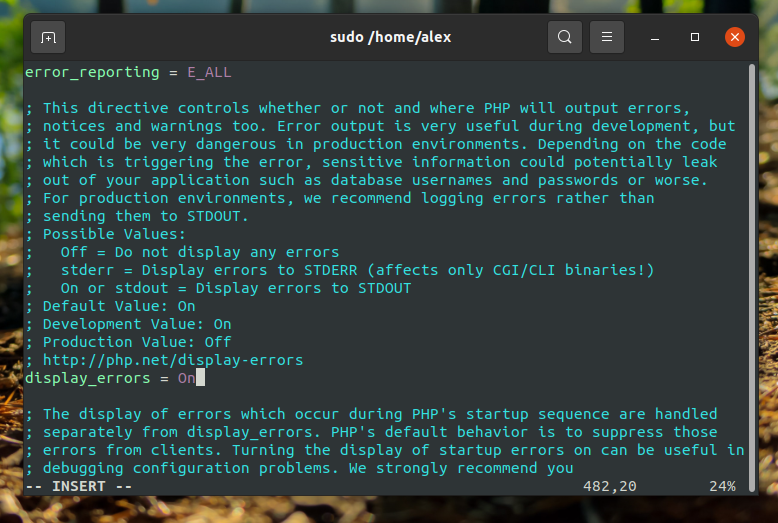Place cursor on the E_ALL value
This screenshot has height=523, width=778.
tap(209, 72)
